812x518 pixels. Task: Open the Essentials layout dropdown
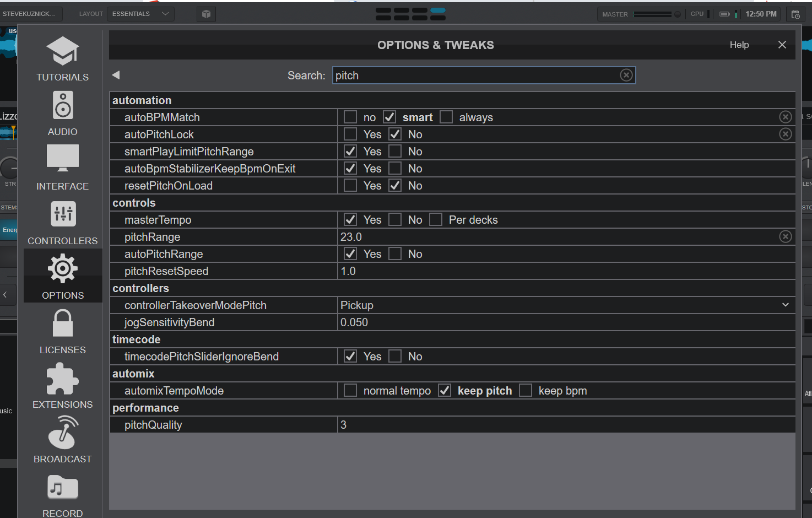[x=140, y=14]
